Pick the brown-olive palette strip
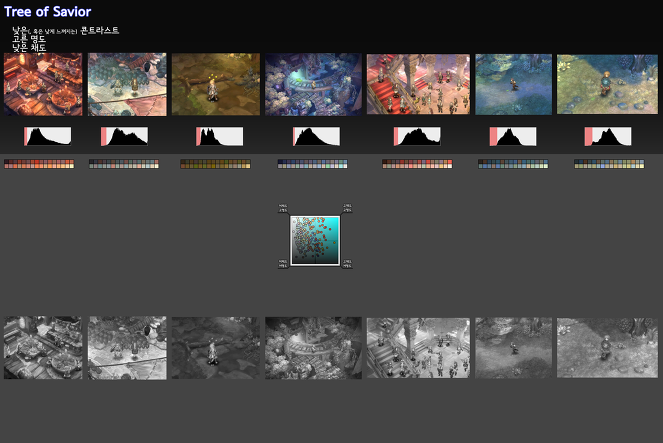The image size is (663, 443). point(215,164)
